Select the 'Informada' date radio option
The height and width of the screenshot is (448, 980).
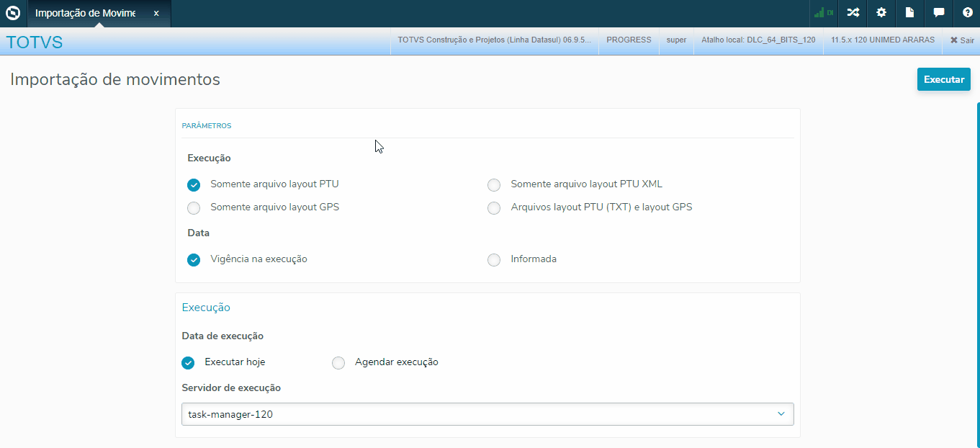[x=494, y=260]
